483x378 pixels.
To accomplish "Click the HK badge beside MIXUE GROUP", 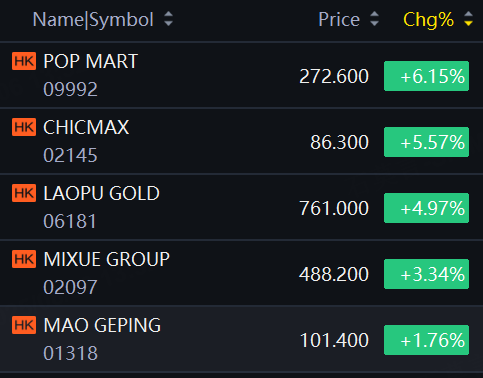I will click(24, 259).
